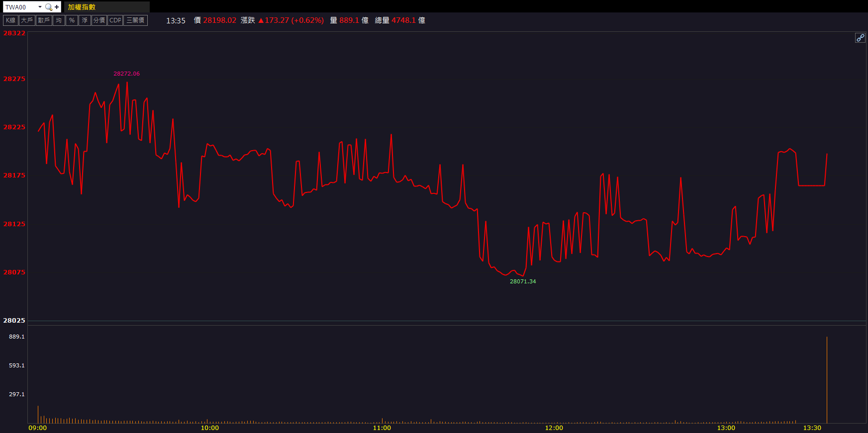The height and width of the screenshot is (433, 868).
Task: Switch to the K線 chart view
Action: [x=10, y=20]
